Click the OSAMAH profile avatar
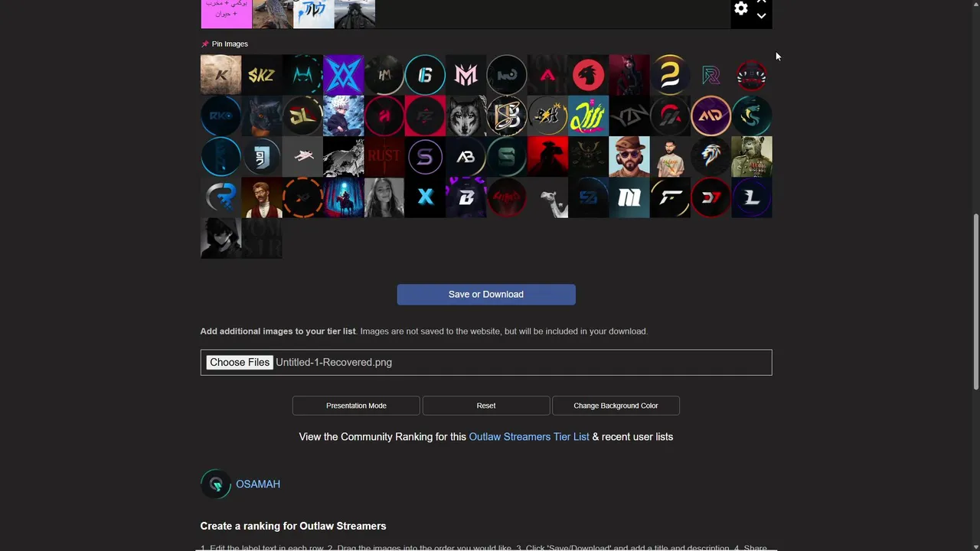This screenshot has width=980, height=551. click(216, 484)
